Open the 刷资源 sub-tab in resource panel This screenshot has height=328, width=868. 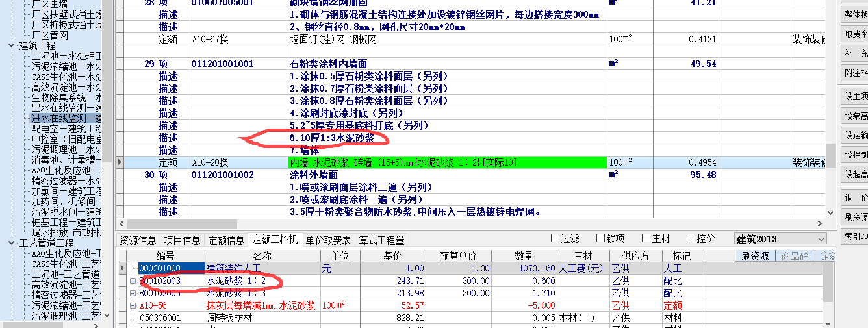pos(755,256)
